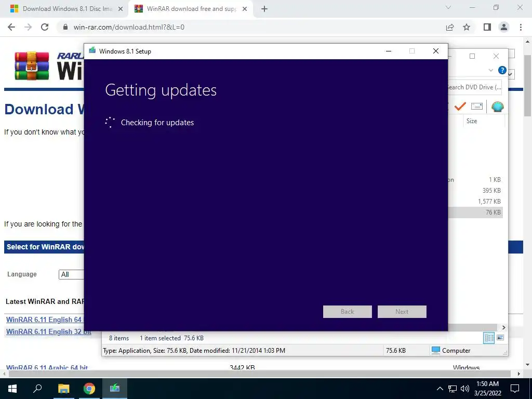Viewport: 532px width, 399px height.
Task: Open WinRAR 6.11 English 32 bit link
Action: (48, 331)
